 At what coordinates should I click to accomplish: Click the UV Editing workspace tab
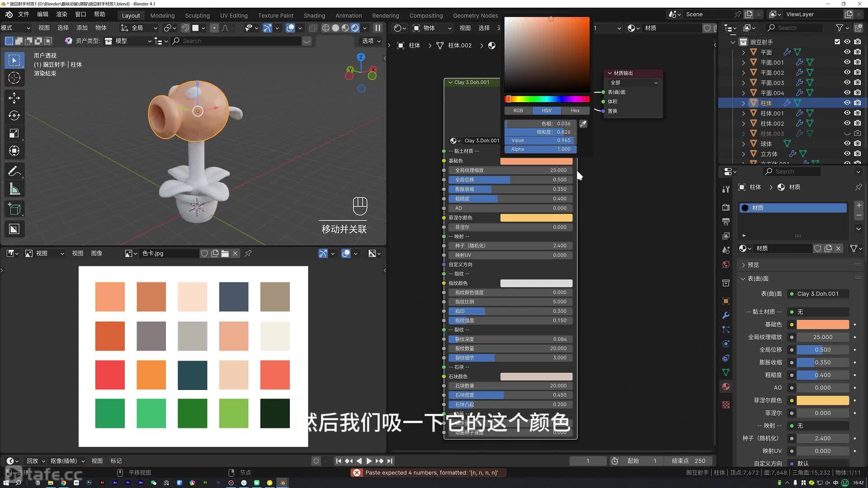[x=234, y=15]
